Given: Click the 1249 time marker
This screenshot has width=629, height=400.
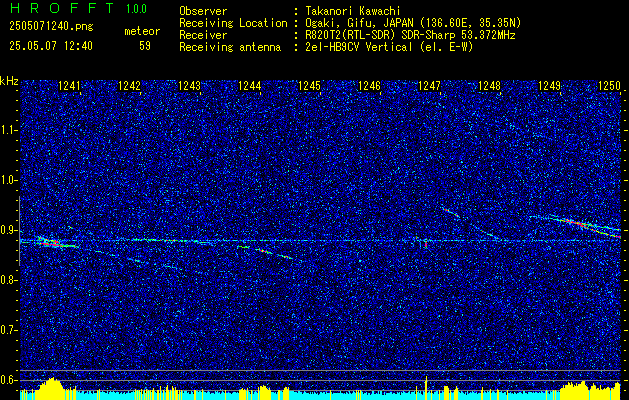Looking at the screenshot, I should pyautogui.click(x=549, y=86).
